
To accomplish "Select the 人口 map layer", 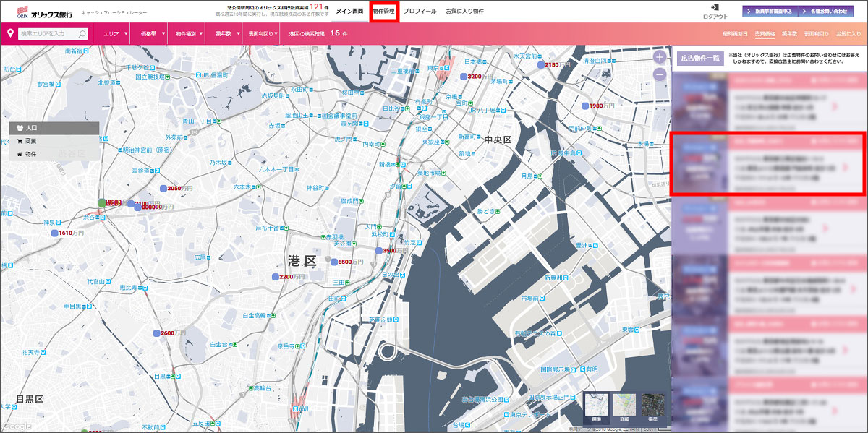I will [x=54, y=128].
